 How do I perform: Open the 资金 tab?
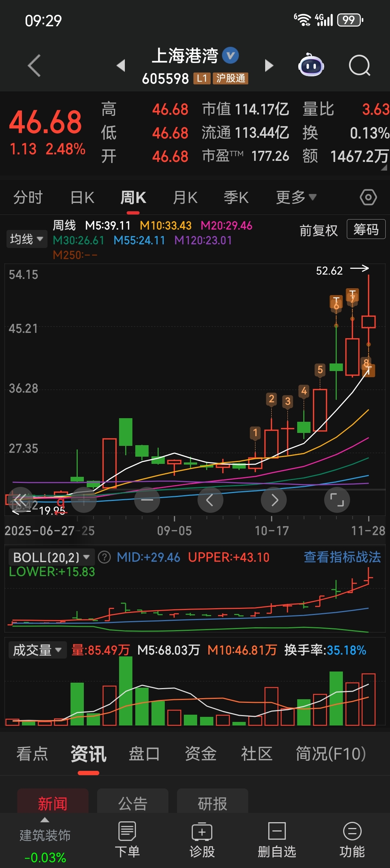click(200, 754)
